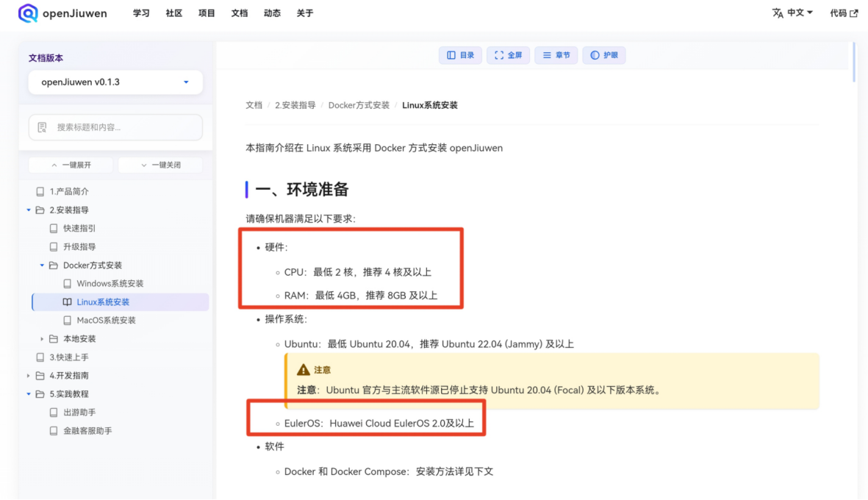Open the 中文 language dropdown
The width and height of the screenshot is (868, 500).
(800, 12)
